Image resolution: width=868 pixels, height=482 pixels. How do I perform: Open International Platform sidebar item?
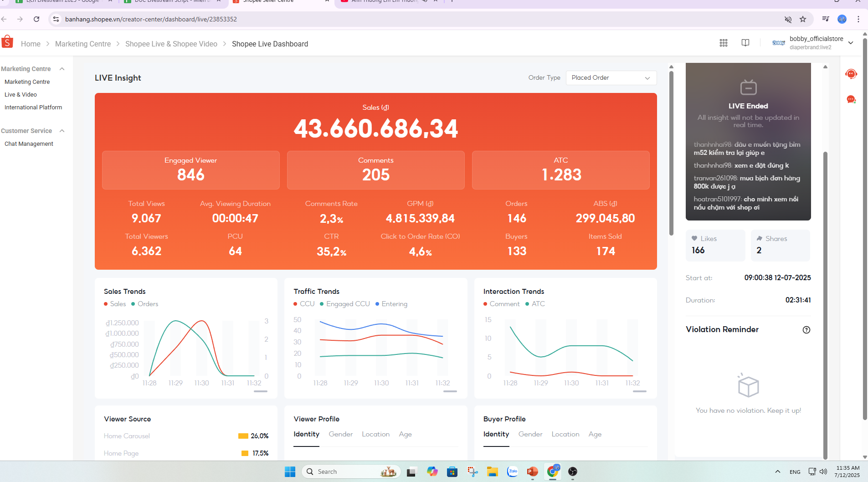[x=33, y=108]
